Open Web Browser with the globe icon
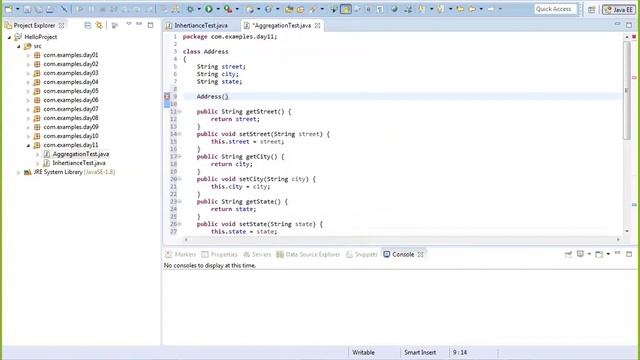This screenshot has height=360, width=640. tap(394, 9)
